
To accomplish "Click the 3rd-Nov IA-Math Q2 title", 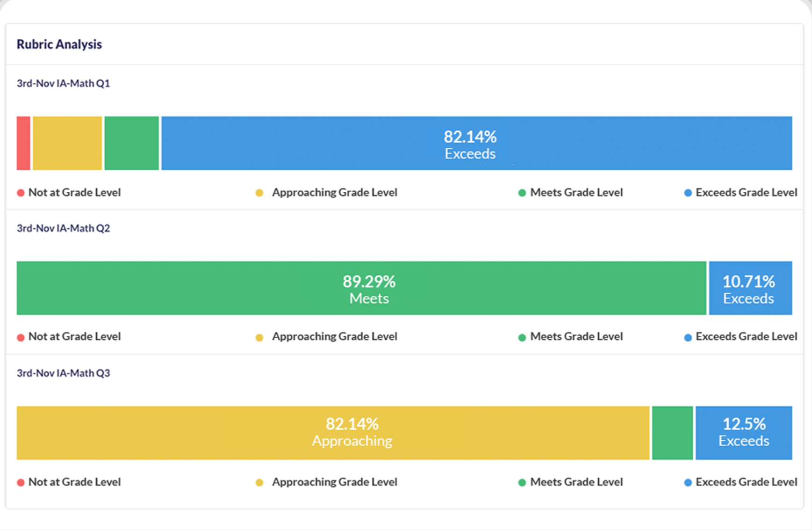I will (64, 228).
